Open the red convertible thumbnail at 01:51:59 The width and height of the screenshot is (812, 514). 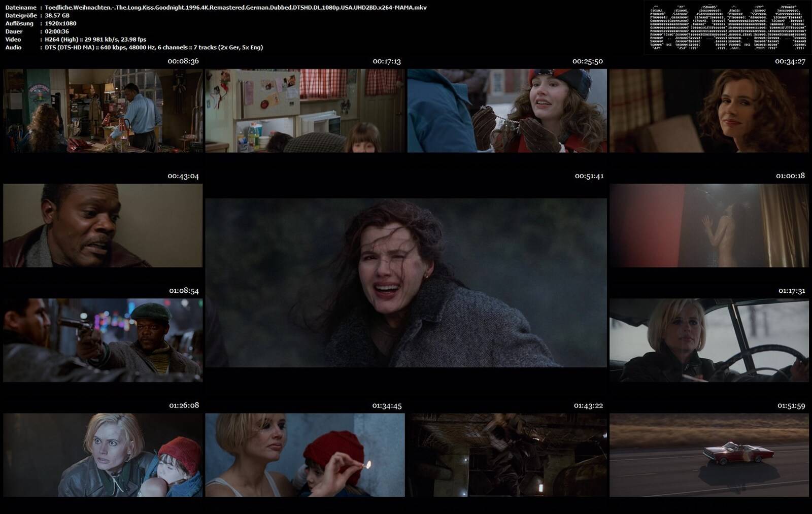(x=709, y=455)
